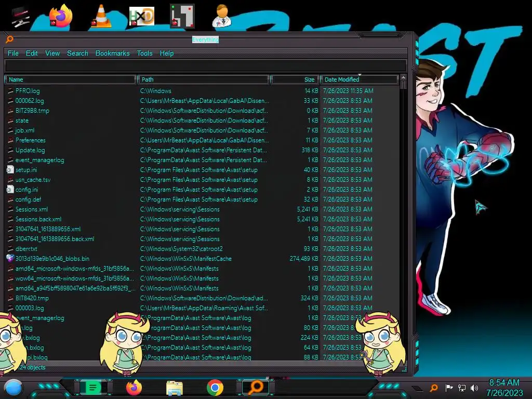The height and width of the screenshot is (399, 532).
Task: Click the objects count in status bar
Action: click(x=32, y=367)
